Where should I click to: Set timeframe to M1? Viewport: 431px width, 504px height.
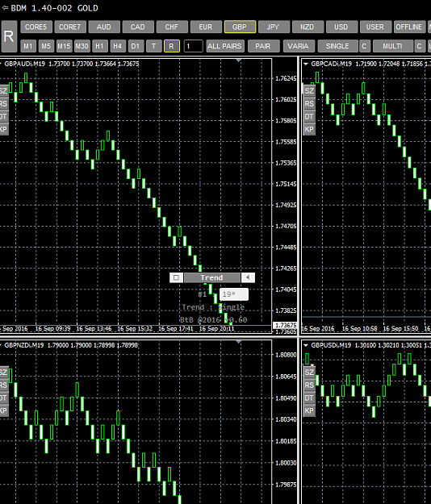click(x=28, y=46)
